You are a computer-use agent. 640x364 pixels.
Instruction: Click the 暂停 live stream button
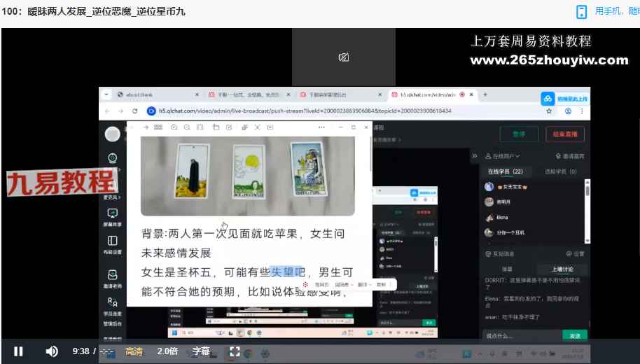(519, 134)
